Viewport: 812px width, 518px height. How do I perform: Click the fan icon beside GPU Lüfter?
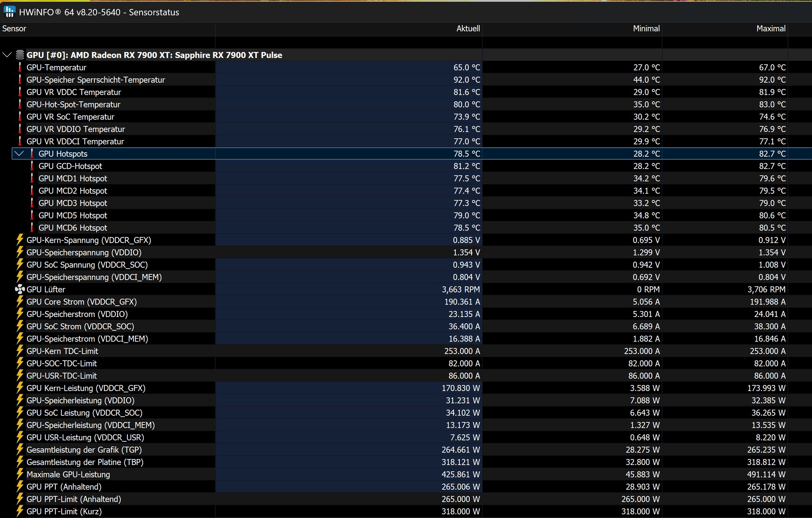click(x=20, y=289)
